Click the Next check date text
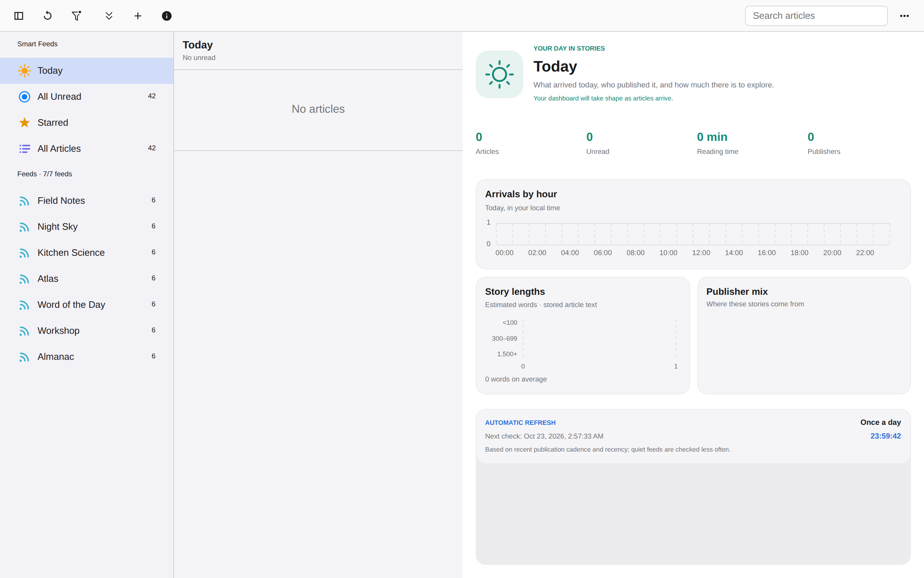 click(x=544, y=436)
